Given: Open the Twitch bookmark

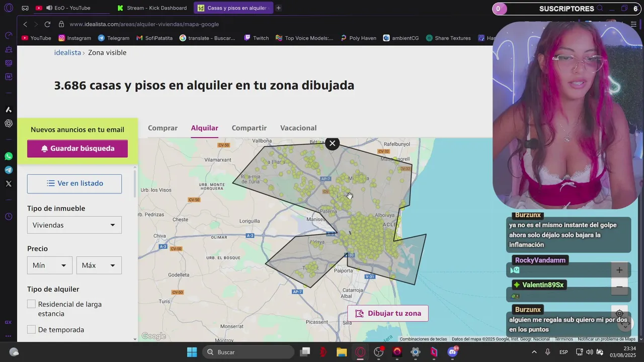Looking at the screenshot, I should coord(256,38).
